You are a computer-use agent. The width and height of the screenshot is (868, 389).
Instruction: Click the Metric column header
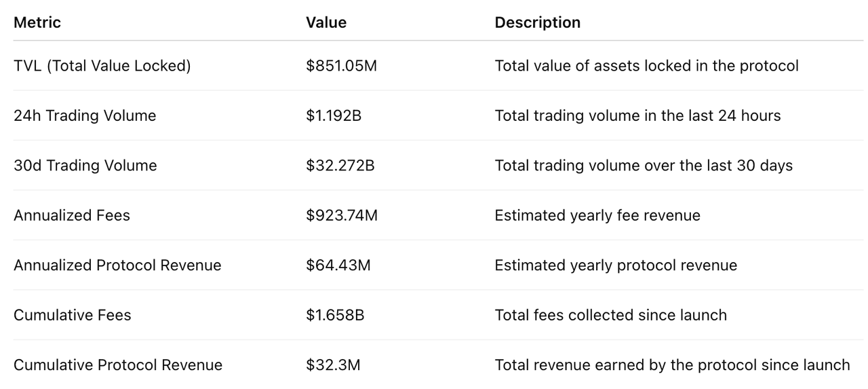point(37,22)
